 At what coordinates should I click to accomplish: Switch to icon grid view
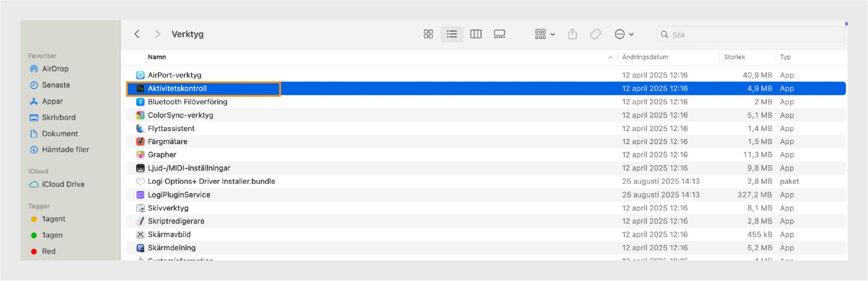point(428,34)
